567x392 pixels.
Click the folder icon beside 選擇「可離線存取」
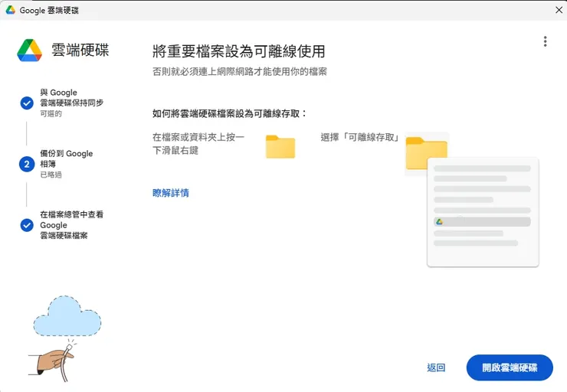[426, 153]
